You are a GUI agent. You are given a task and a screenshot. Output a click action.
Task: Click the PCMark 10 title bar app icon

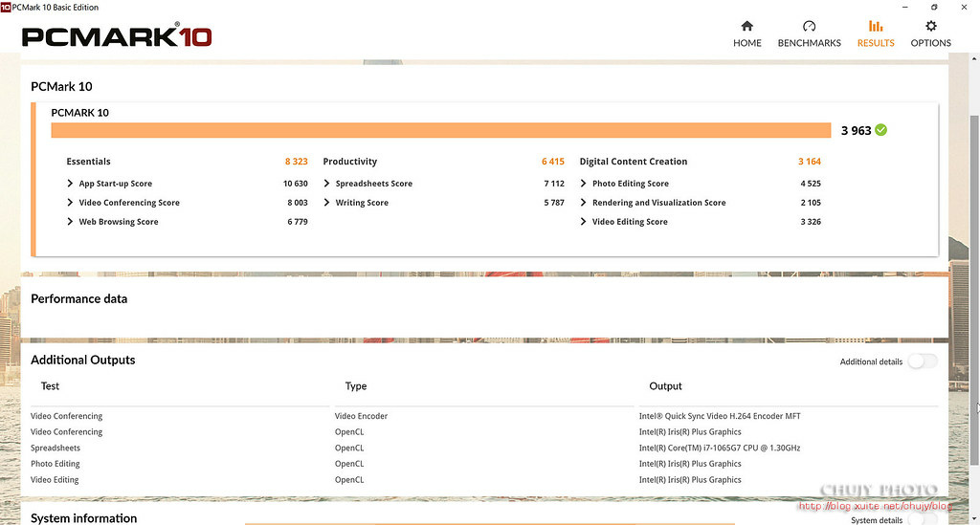coord(6,8)
